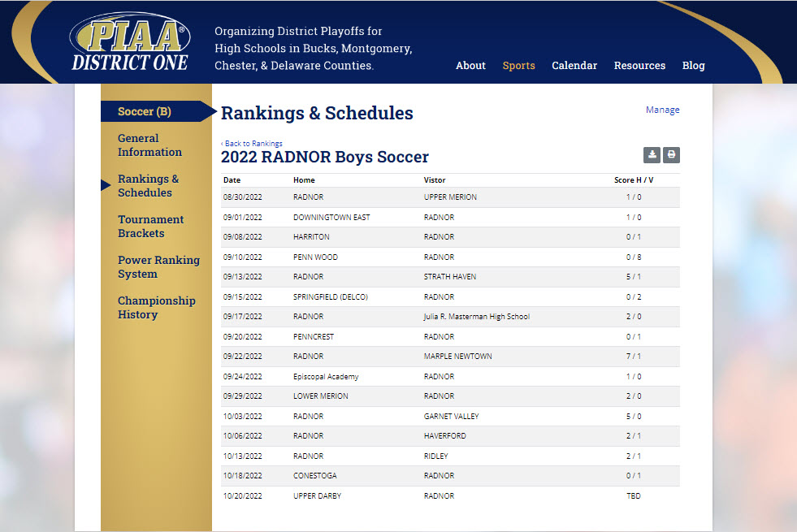Screen dimensions: 797x532
Task: Open Championship History in the sidebar
Action: pyautogui.click(x=157, y=308)
